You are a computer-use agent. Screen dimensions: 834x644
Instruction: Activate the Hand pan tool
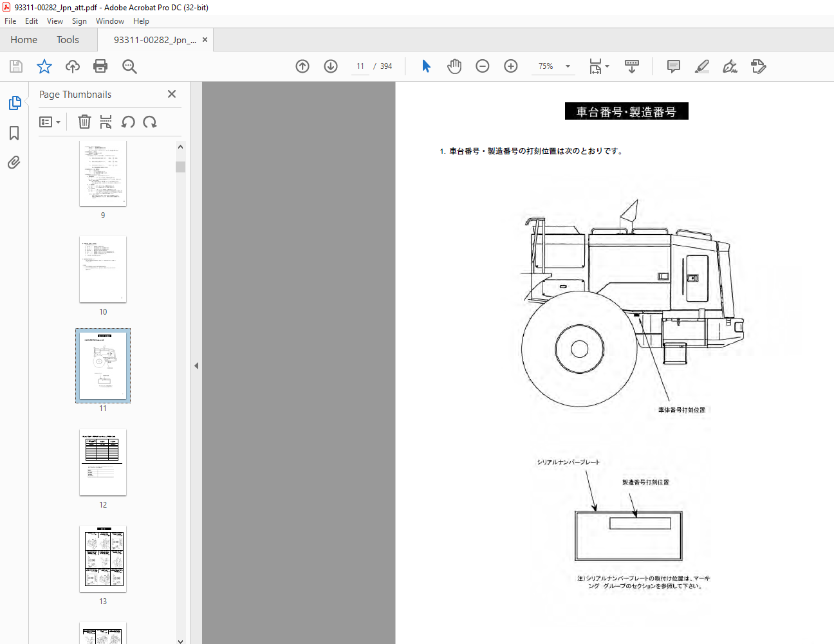tap(454, 66)
